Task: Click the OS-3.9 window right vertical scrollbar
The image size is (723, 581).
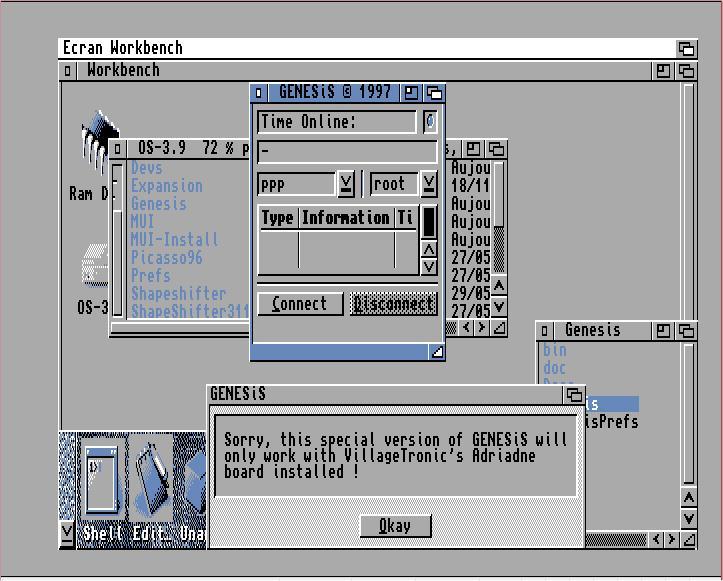Action: click(x=498, y=218)
